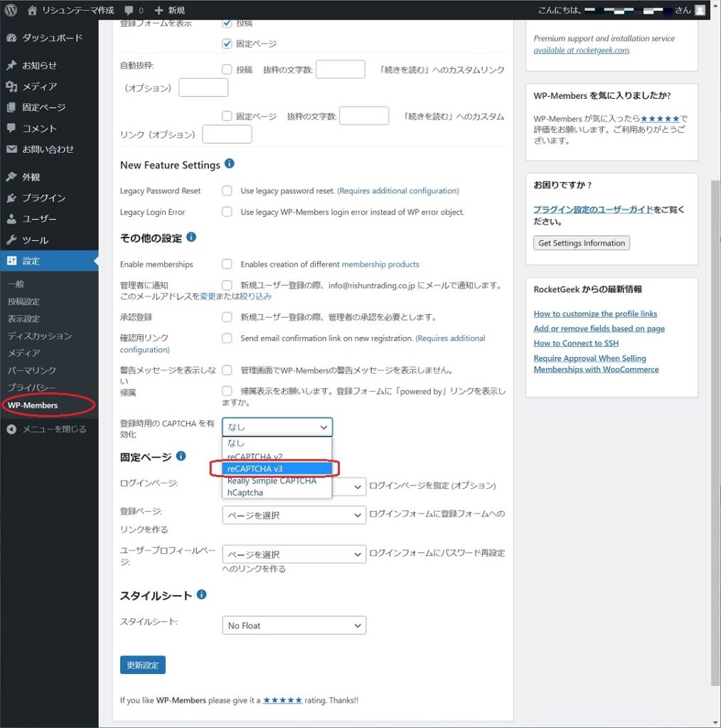
Task: Open the ユーザープロフィールページ select dropdown
Action: (x=294, y=555)
